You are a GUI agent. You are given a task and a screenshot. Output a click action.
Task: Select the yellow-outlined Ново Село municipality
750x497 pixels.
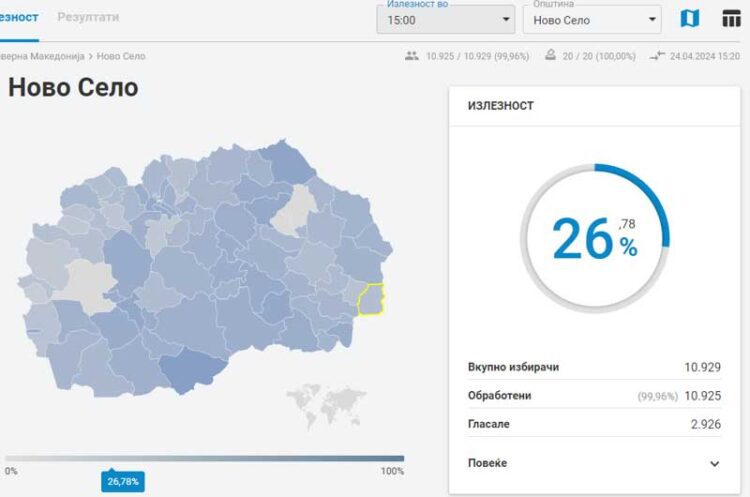[x=371, y=298]
